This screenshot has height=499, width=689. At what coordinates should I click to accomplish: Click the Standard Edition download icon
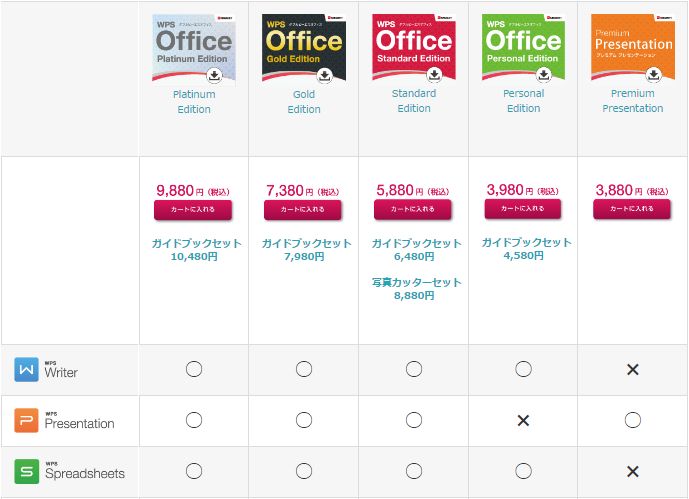pyautogui.click(x=434, y=75)
